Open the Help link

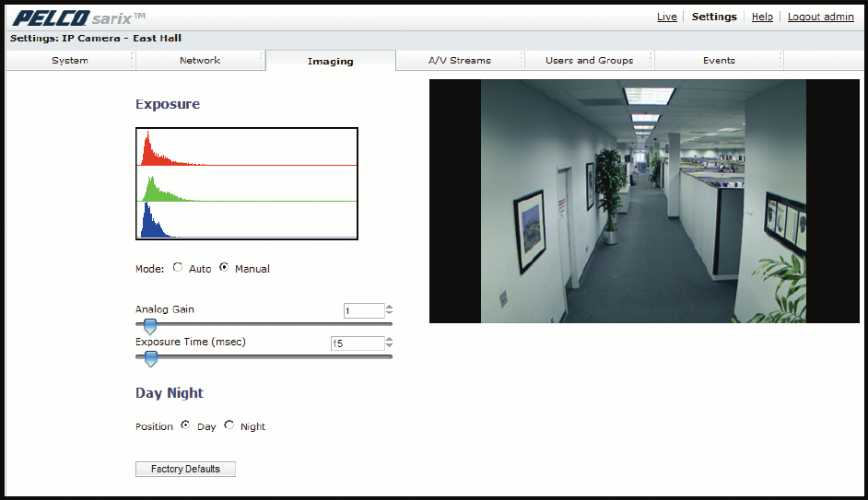click(762, 17)
